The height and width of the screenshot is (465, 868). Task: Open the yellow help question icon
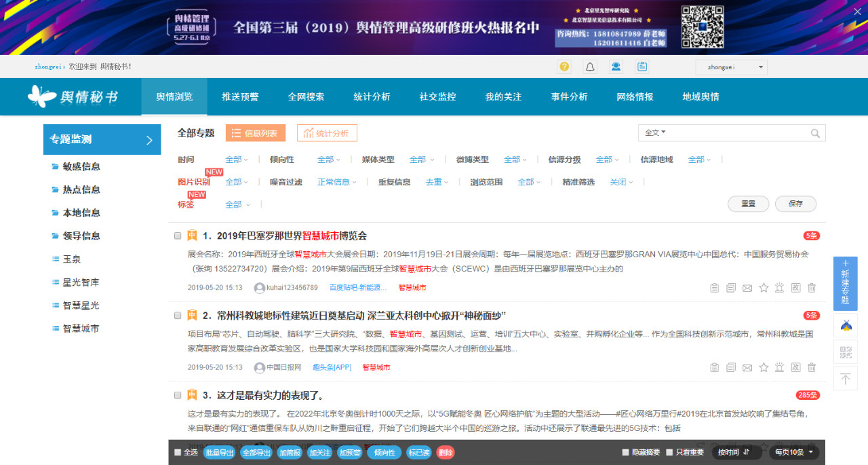point(564,67)
